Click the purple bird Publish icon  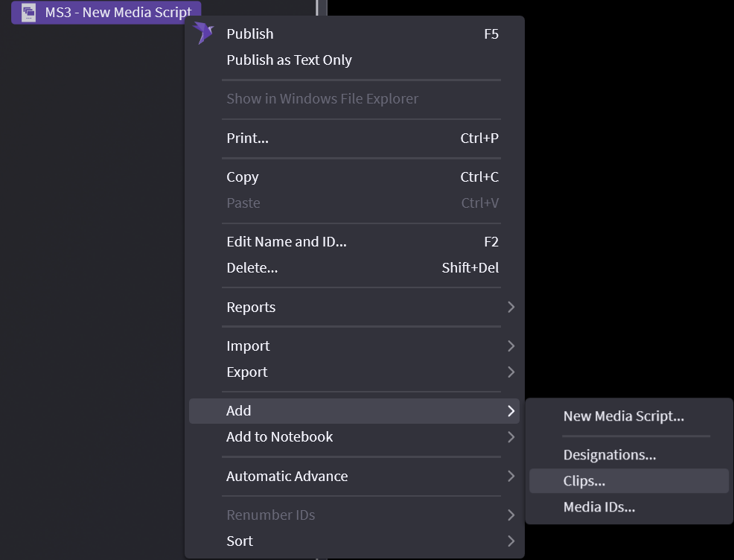(x=202, y=34)
